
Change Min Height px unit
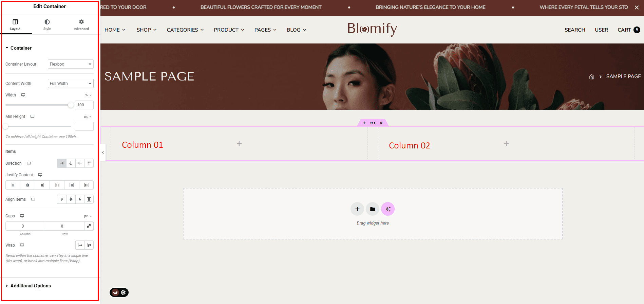[x=88, y=117]
